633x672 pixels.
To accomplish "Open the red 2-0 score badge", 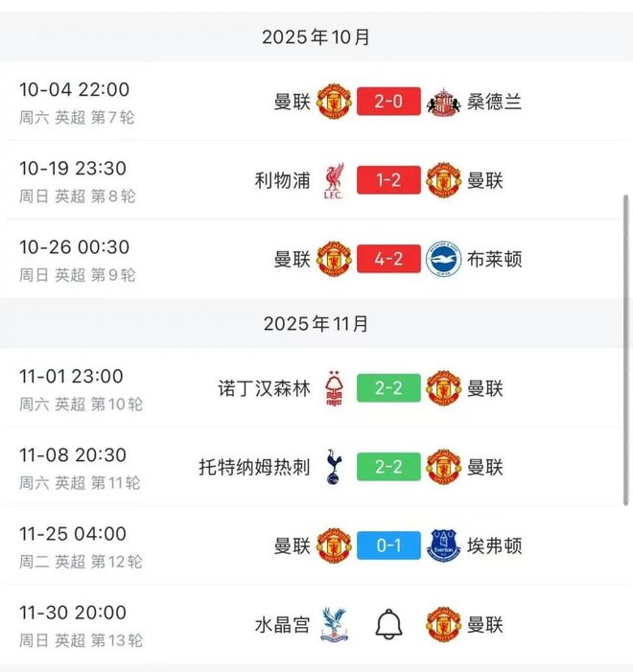I will click(388, 102).
